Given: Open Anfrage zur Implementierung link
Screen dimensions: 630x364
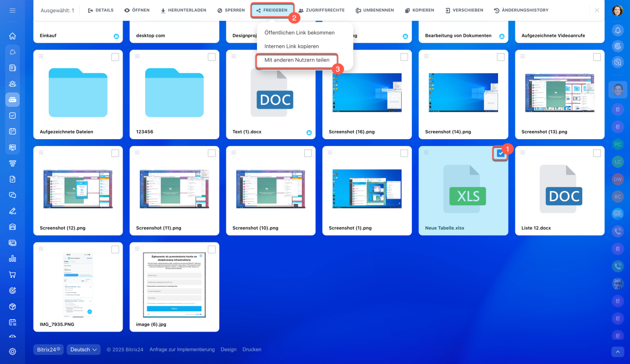Looking at the screenshot, I should (x=182, y=350).
